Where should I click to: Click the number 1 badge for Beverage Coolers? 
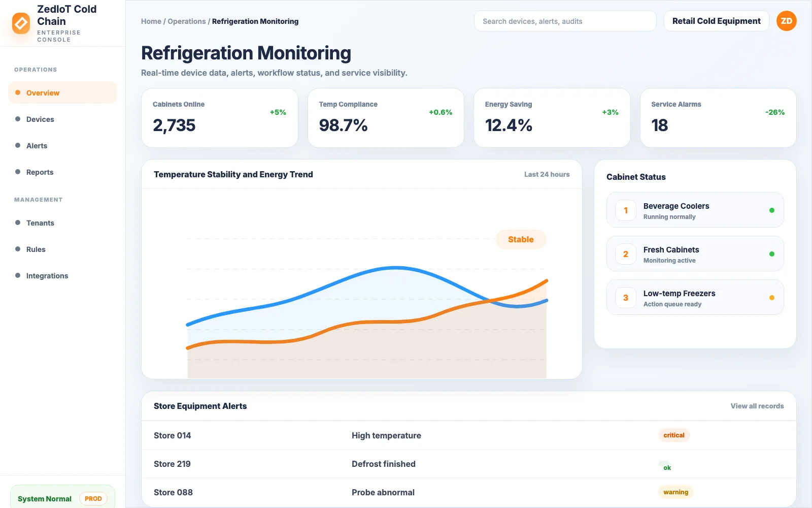pos(626,210)
